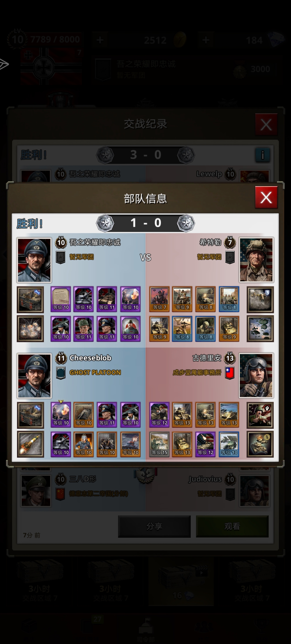Select the paratrooper drop ability icon
This screenshot has height=644, width=291.
click(260, 329)
